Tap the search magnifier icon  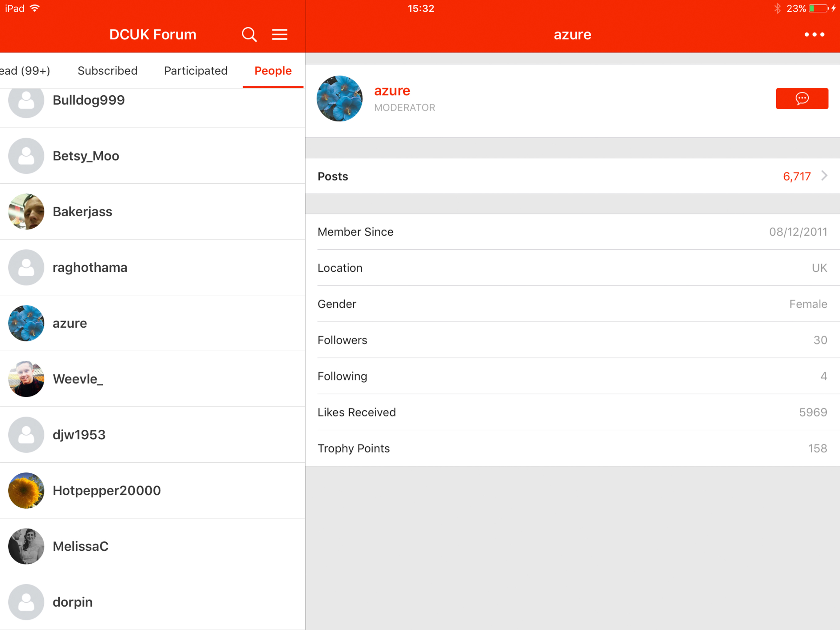coord(249,34)
